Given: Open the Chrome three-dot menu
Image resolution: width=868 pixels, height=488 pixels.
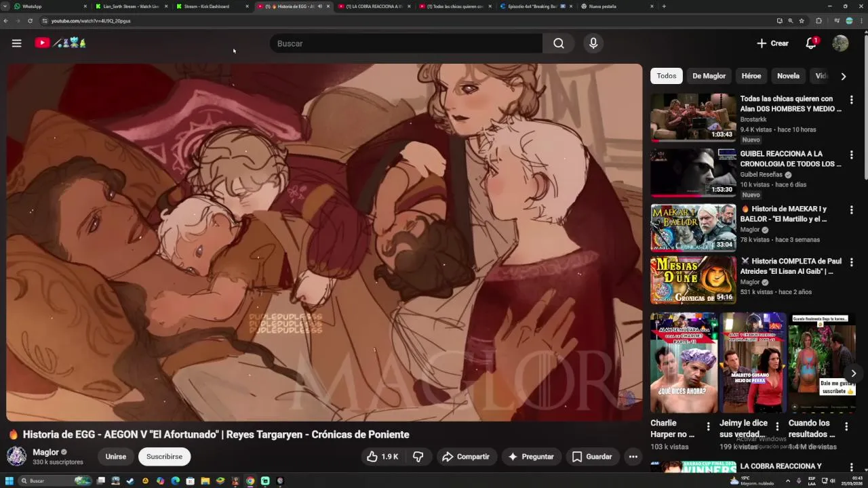Looking at the screenshot, I should coord(862,21).
